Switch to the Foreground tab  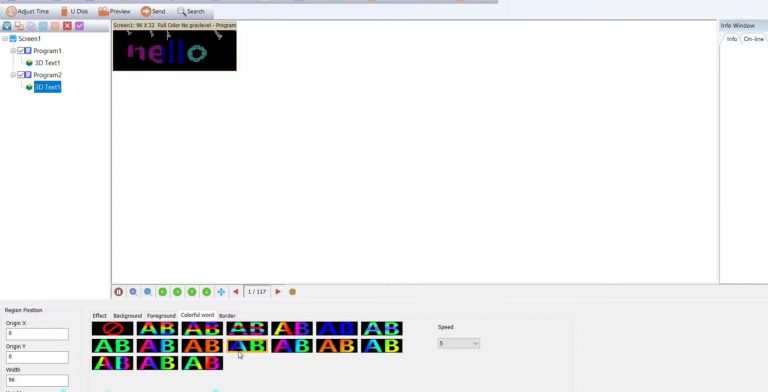(x=161, y=316)
